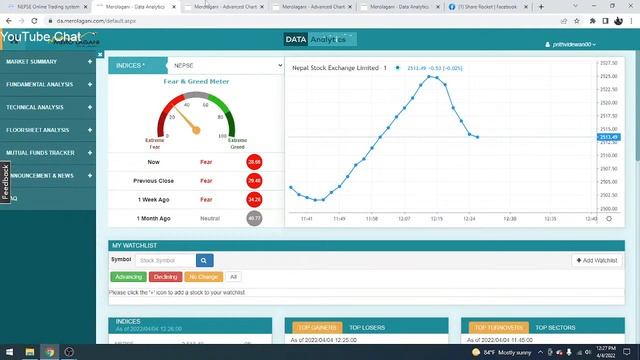Show hidden system tray icons
Viewport: 640px width, 360px height.
(x=540, y=352)
